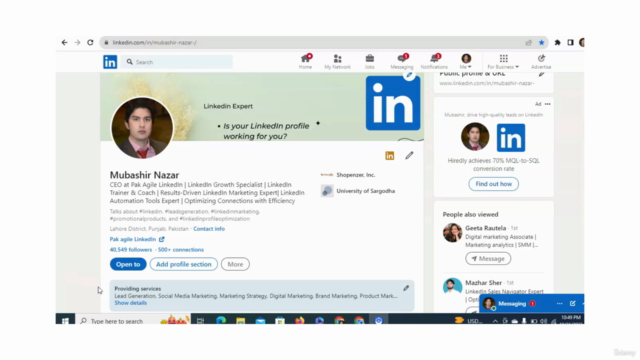This screenshot has height=360, width=640.
Task: Open Geeta Rautela's profile
Action: (485, 228)
